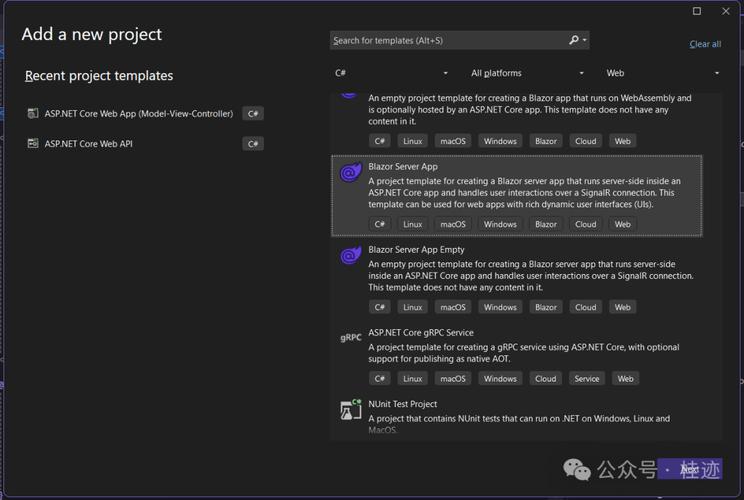Click the Service tag under gRPC Service
Viewport: 744px width, 500px height.
point(586,379)
